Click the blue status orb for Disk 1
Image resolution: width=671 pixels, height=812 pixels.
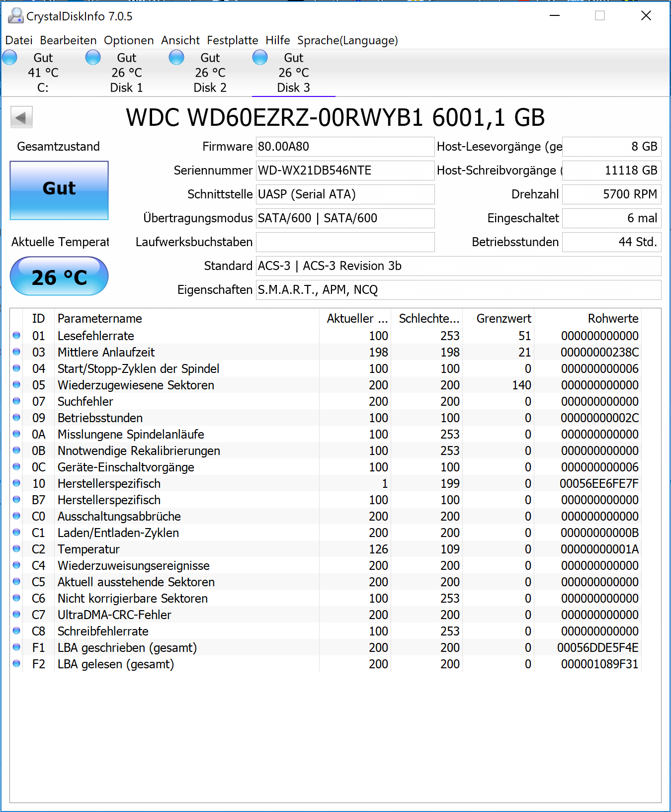pos(93,58)
